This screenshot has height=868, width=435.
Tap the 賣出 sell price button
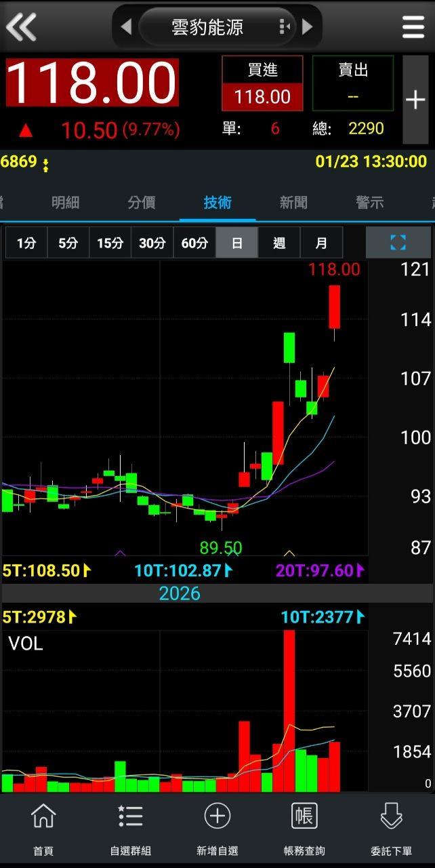click(352, 83)
